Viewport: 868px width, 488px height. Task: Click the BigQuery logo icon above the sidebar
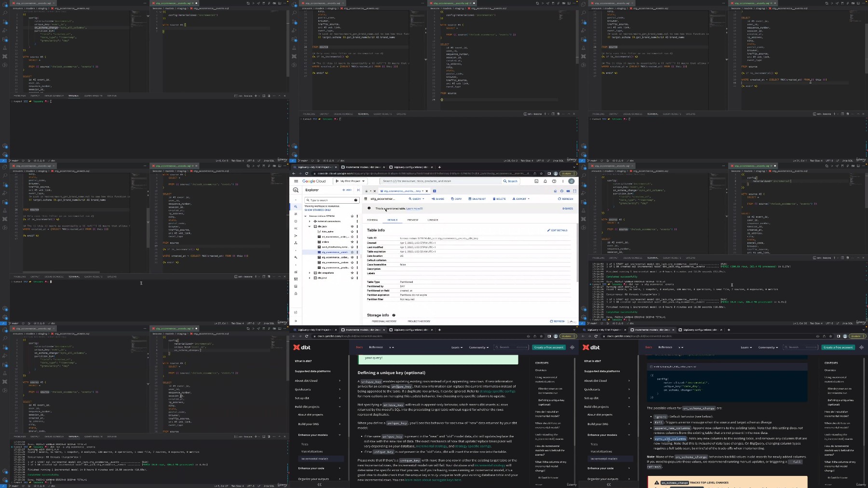point(296,190)
